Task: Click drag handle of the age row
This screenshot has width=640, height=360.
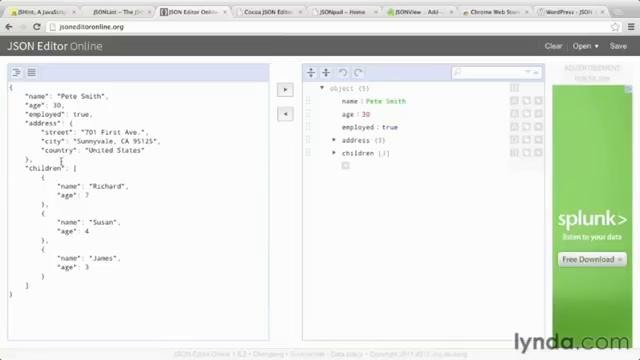Action: (x=308, y=114)
